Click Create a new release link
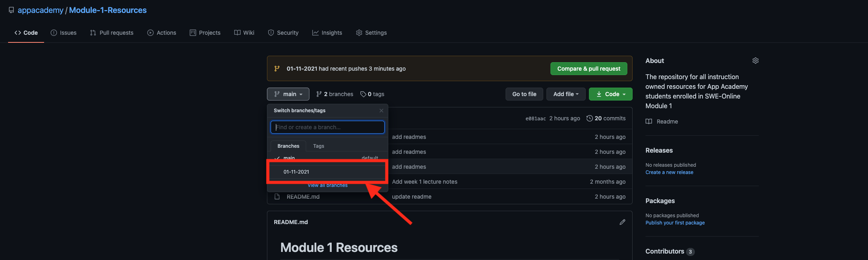 pos(669,172)
